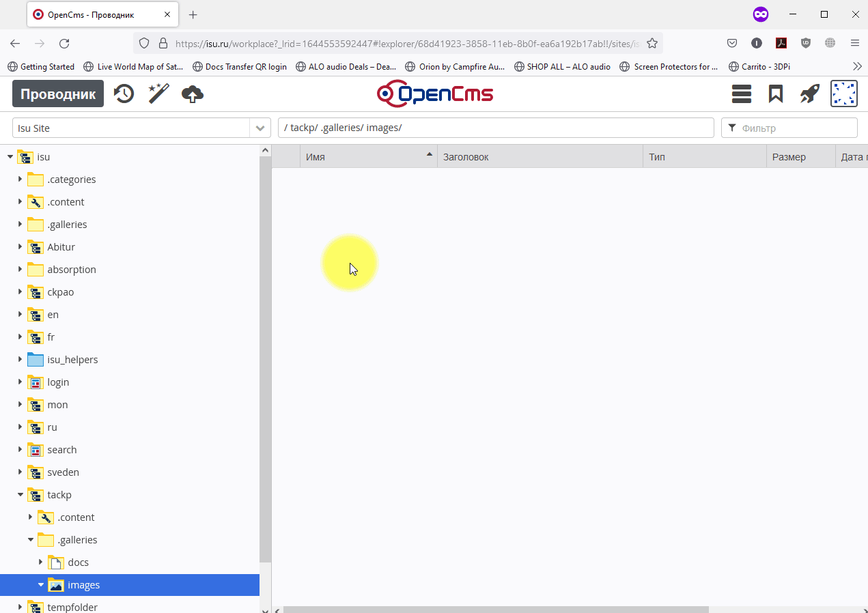Expand the Abitur folder tree arrow
The image size is (868, 613).
pos(20,247)
